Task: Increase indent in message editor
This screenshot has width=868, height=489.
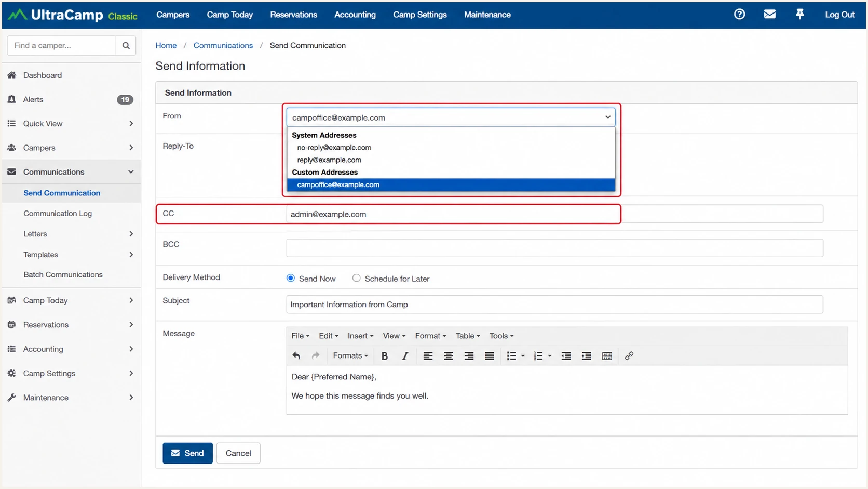Action: 587,356
